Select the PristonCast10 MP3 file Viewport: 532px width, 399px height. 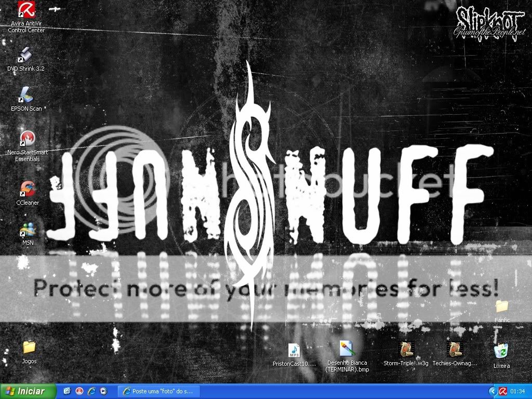tap(294, 354)
